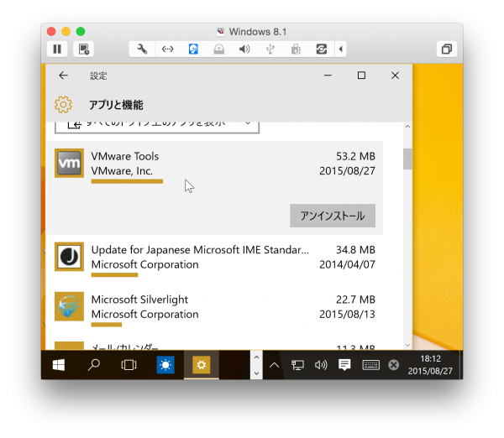
Task: Click the sync/refresh device icon
Action: 322,50
